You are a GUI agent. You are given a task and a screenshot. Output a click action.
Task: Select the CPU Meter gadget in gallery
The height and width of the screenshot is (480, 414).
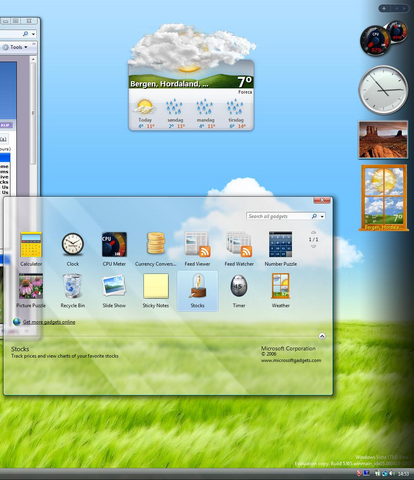(114, 249)
